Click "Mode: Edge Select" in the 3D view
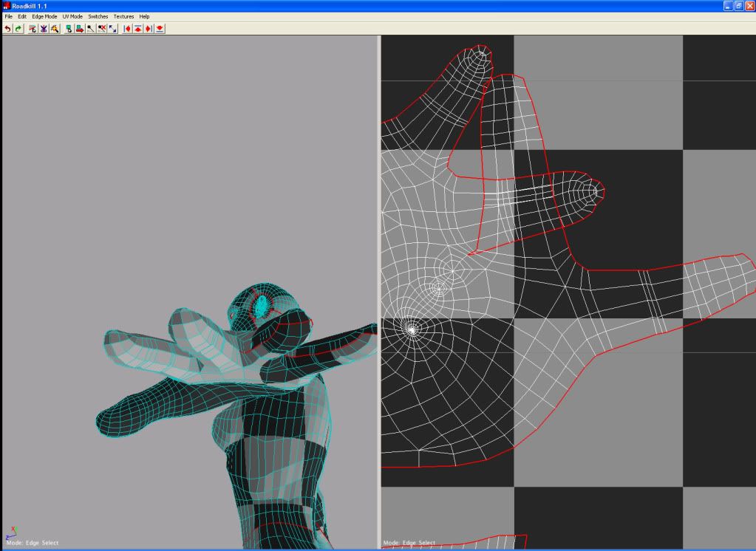Image resolution: width=756 pixels, height=551 pixels. coord(33,543)
